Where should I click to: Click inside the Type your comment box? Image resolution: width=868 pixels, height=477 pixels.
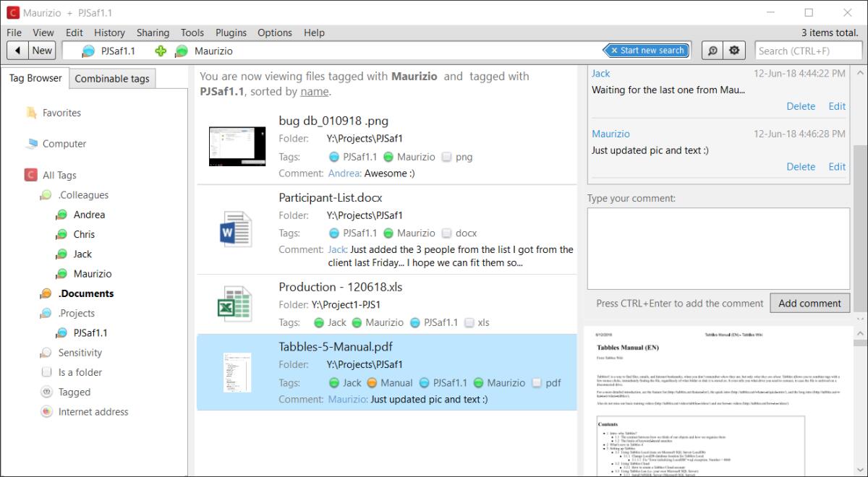(718, 248)
